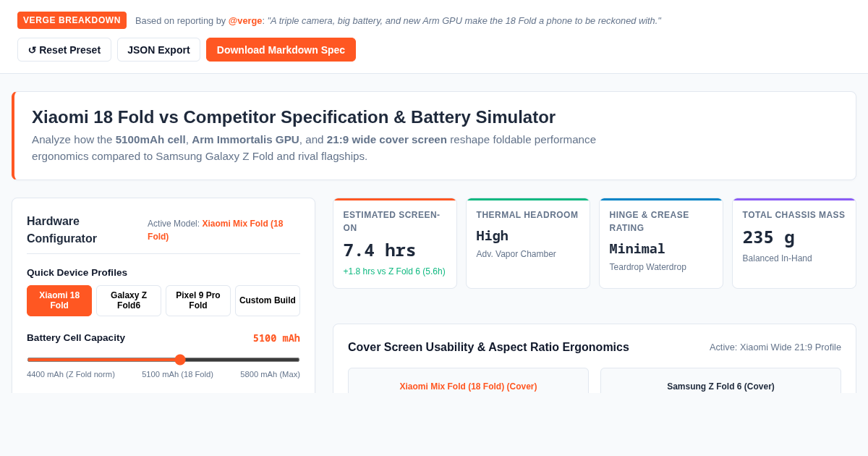Adjust the Battery Cell Capacity slider handle

click(180, 360)
